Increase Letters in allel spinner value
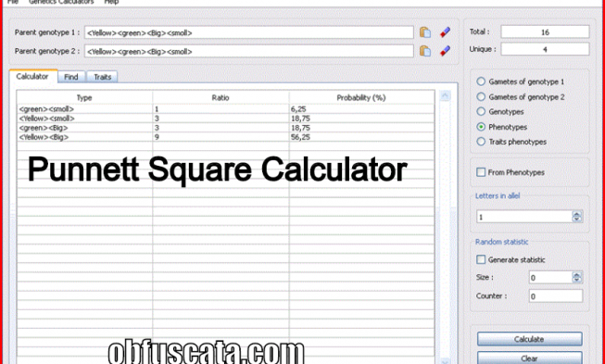The image size is (605, 364). (577, 214)
